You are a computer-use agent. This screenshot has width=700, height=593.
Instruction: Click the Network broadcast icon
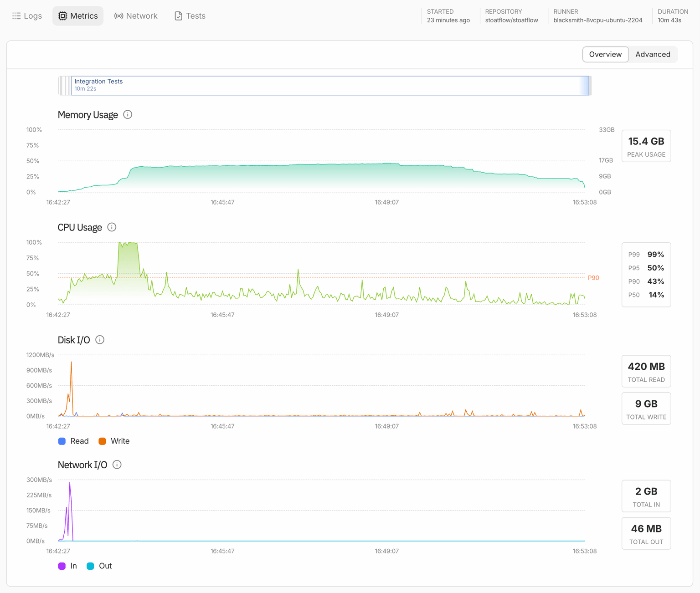tap(118, 16)
